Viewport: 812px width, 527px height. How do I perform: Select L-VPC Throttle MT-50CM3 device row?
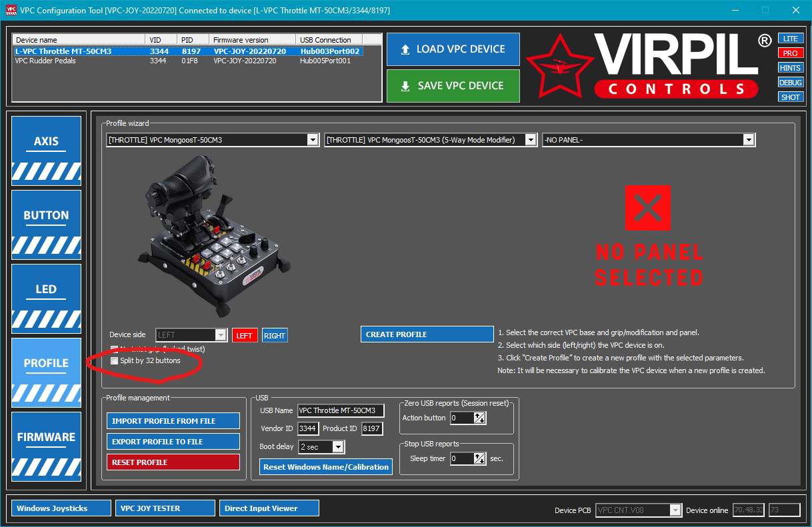[x=188, y=51]
